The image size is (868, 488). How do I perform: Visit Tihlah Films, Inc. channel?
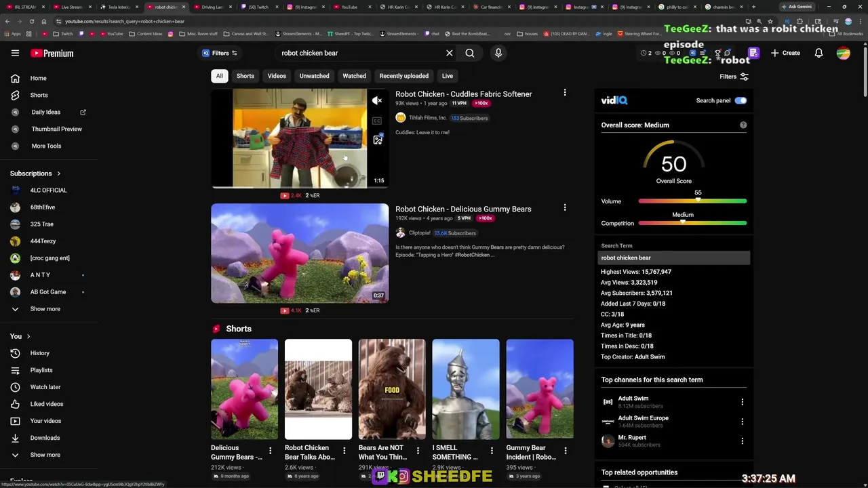pos(428,118)
